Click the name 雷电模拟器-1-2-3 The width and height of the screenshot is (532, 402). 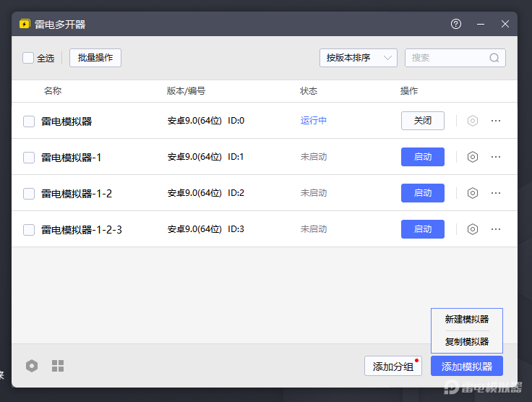pyautogui.click(x=82, y=230)
